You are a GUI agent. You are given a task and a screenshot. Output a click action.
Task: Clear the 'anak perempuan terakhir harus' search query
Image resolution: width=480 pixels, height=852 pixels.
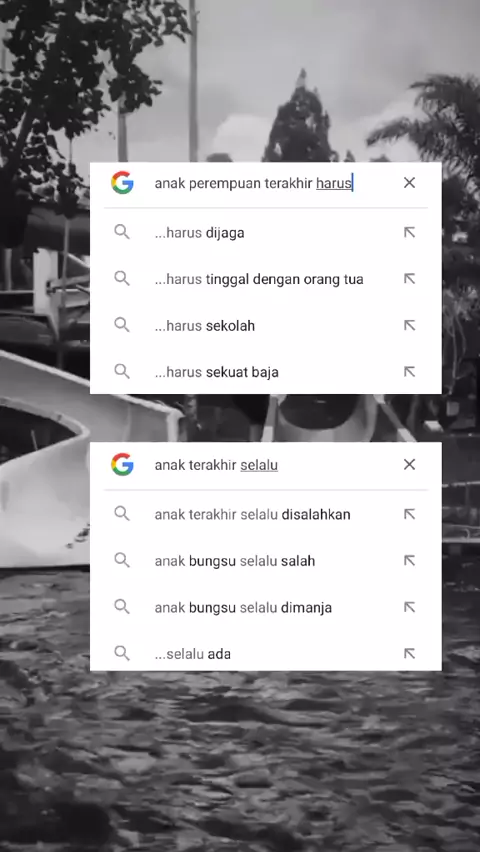coord(409,183)
